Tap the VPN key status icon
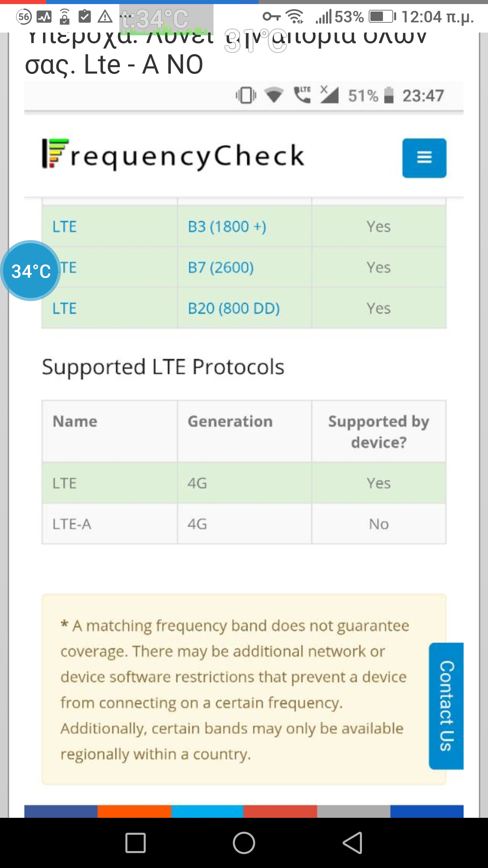 [x=271, y=16]
